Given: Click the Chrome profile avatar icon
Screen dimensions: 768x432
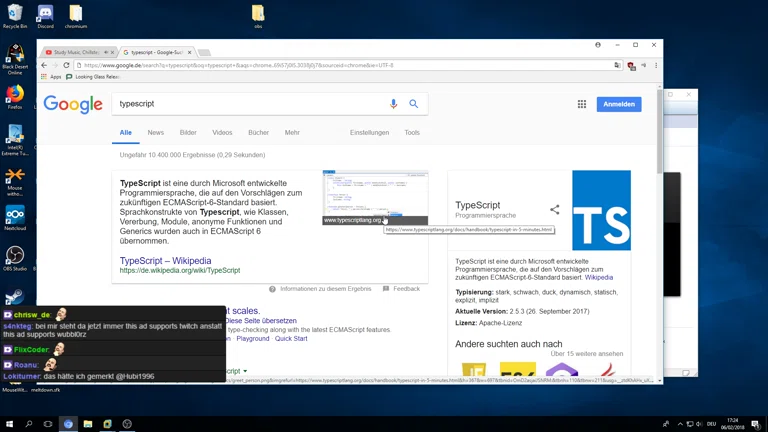Looking at the screenshot, I should 598,45.
